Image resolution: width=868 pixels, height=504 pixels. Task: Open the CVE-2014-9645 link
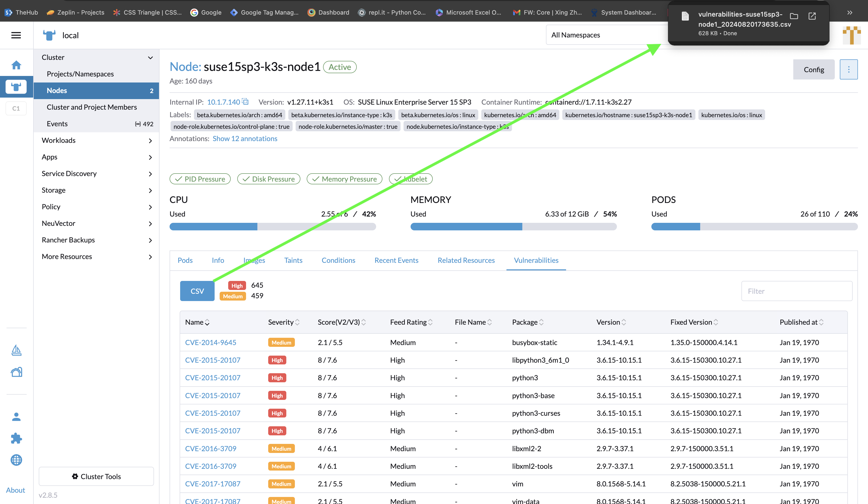[210, 343]
